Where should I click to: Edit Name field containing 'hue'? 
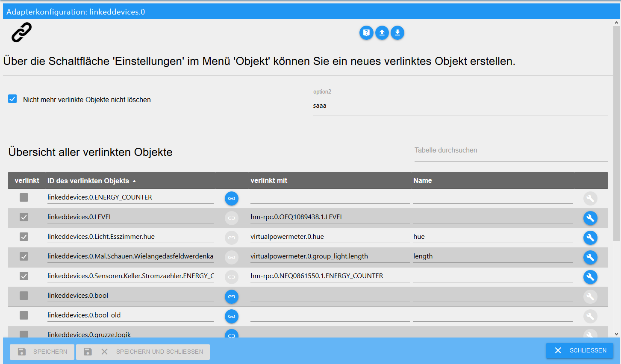pos(493,237)
